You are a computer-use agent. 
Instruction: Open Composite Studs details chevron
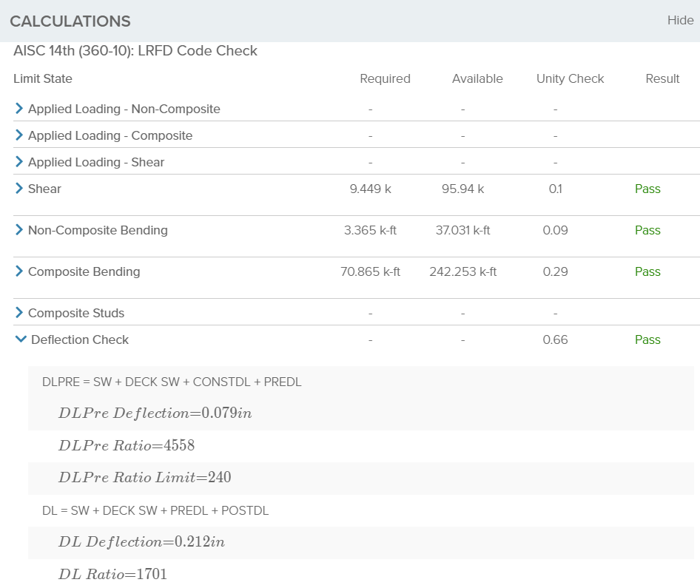[19, 313]
